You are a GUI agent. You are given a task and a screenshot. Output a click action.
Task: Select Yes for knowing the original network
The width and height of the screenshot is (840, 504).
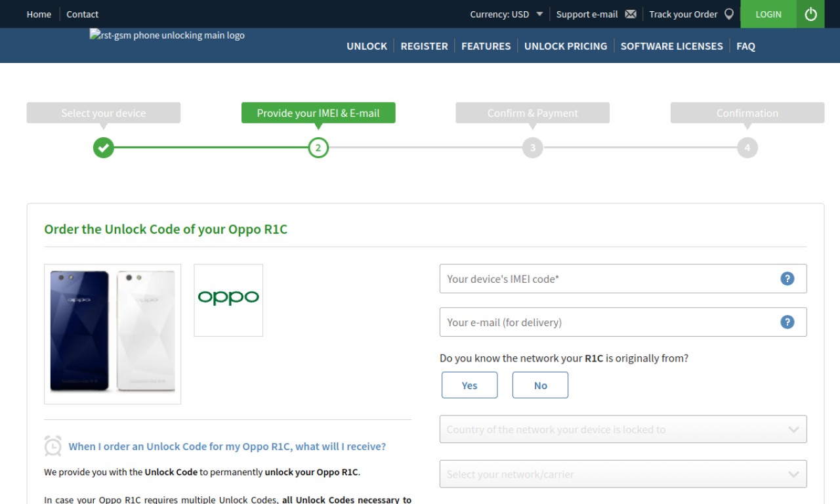point(469,385)
